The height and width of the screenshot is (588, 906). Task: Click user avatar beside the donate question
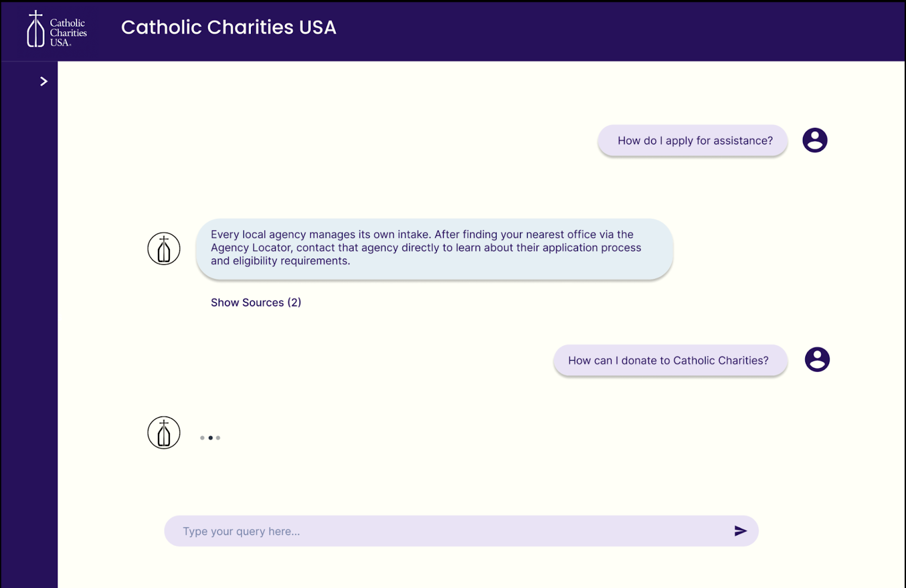click(817, 359)
